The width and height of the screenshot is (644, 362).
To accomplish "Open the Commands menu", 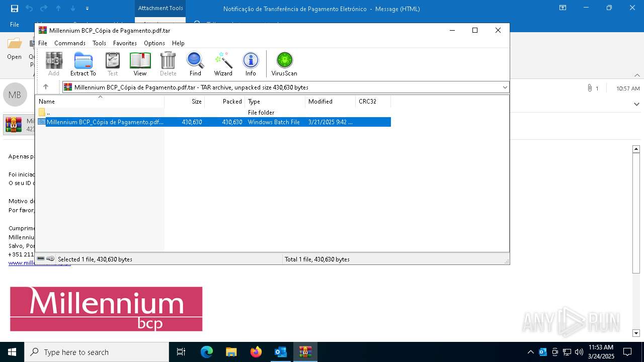I will [70, 43].
